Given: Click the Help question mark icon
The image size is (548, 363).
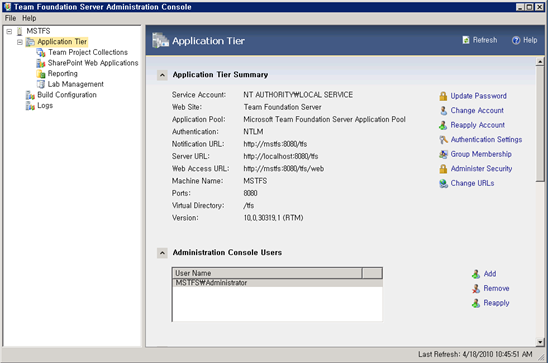Looking at the screenshot, I should click(x=516, y=41).
